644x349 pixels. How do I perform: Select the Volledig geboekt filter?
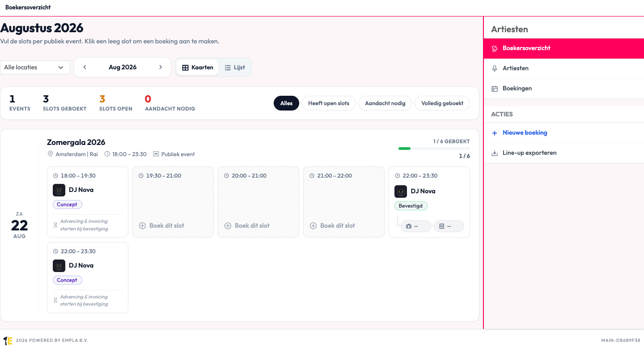[442, 103]
